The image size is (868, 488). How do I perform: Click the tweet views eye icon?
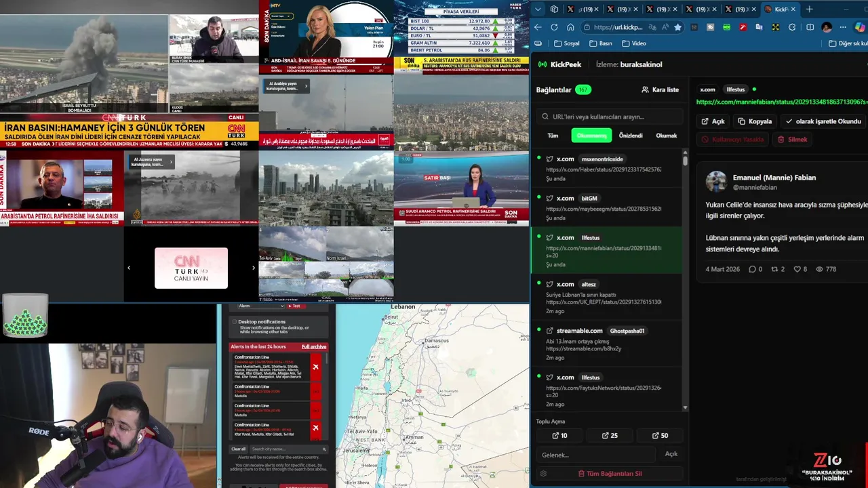click(x=819, y=269)
